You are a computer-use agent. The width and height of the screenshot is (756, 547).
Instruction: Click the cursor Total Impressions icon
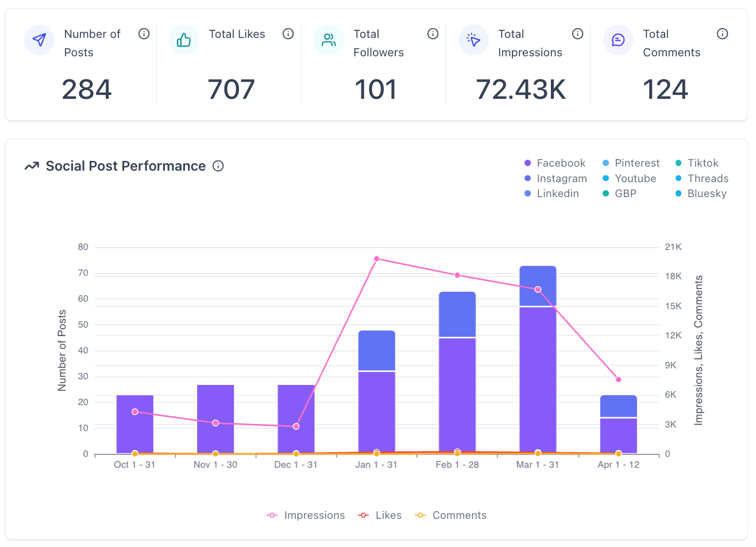[473, 40]
